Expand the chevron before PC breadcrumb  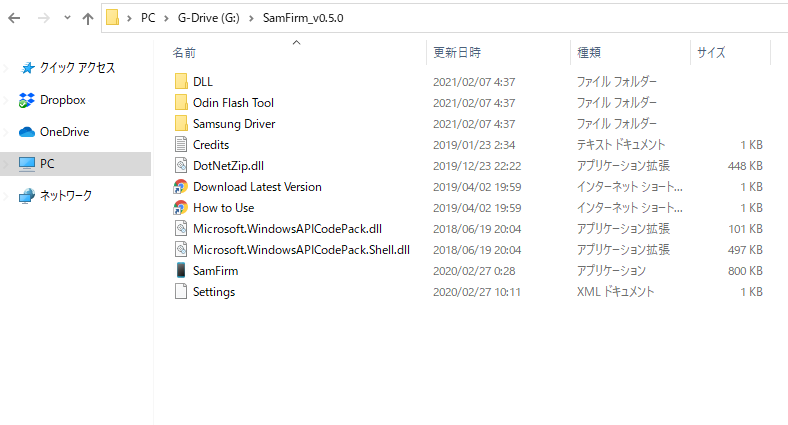pyautogui.click(x=129, y=19)
